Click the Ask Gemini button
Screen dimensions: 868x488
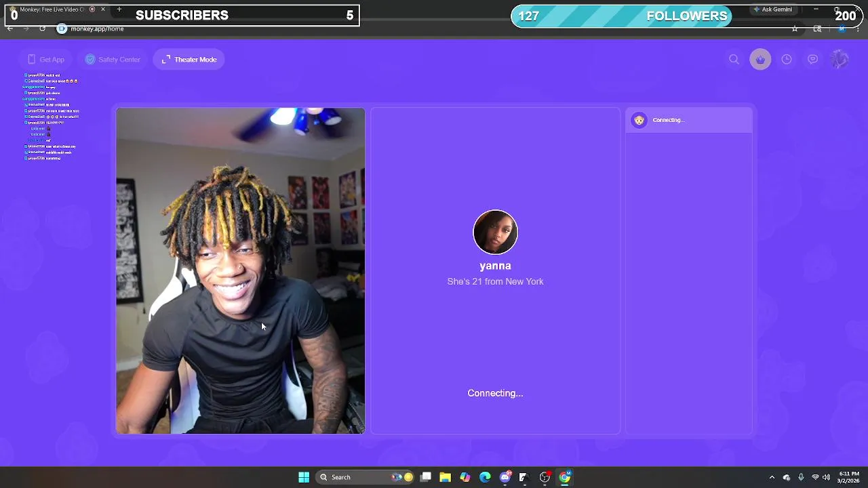[773, 9]
